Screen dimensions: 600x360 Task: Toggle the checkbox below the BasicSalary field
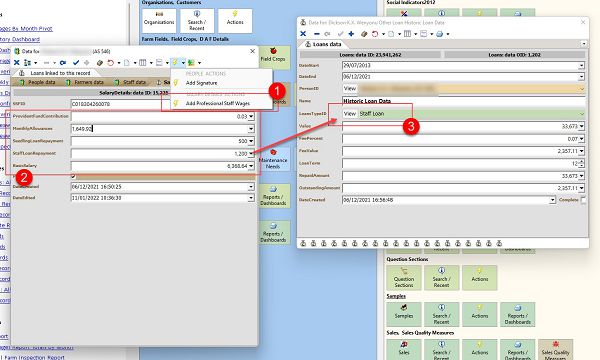(x=73, y=176)
